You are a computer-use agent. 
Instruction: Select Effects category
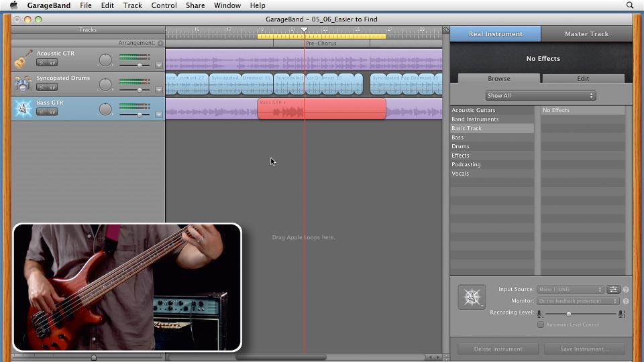(x=492, y=155)
